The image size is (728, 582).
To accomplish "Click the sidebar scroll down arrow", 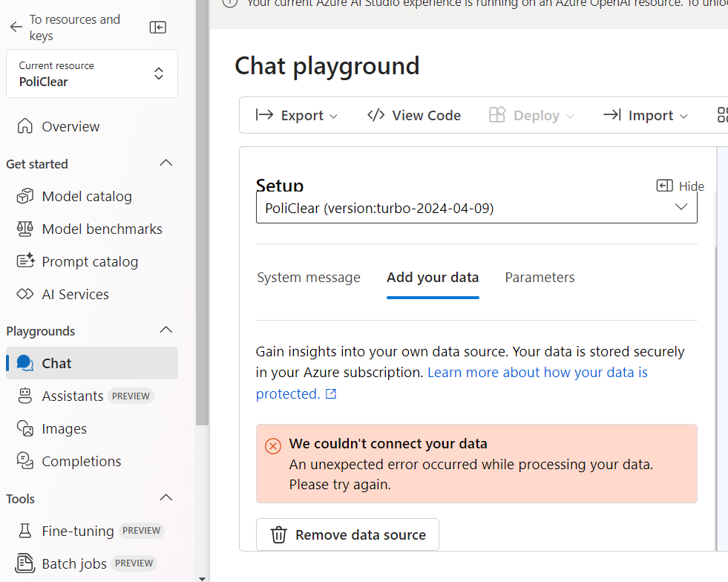I will click(x=202, y=579).
